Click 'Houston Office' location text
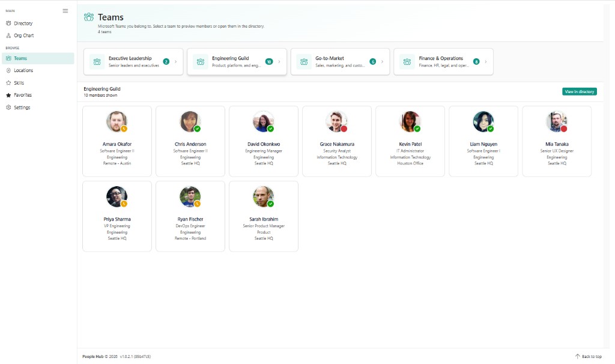The image size is (615, 364). tap(410, 163)
